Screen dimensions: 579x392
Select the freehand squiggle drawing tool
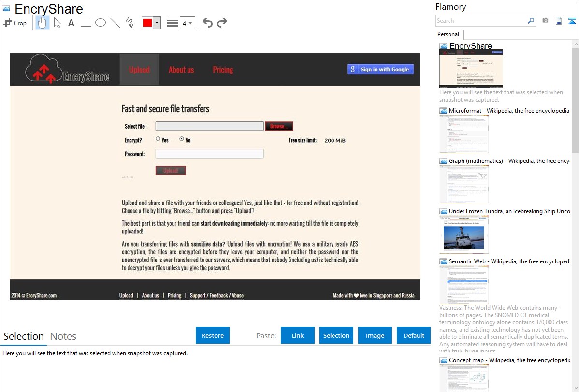[130, 23]
